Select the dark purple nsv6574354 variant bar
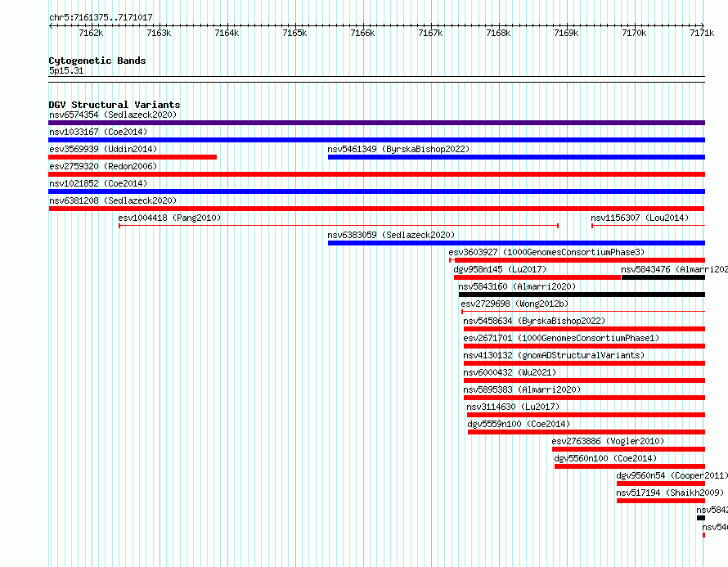 (x=376, y=123)
